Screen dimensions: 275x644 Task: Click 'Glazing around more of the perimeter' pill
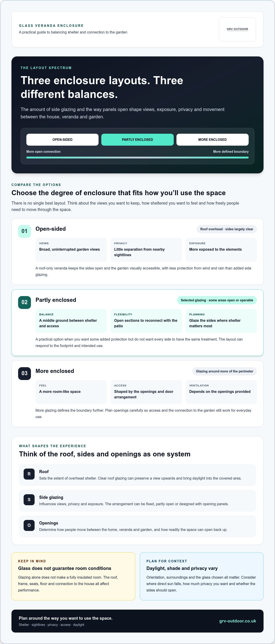click(x=224, y=371)
